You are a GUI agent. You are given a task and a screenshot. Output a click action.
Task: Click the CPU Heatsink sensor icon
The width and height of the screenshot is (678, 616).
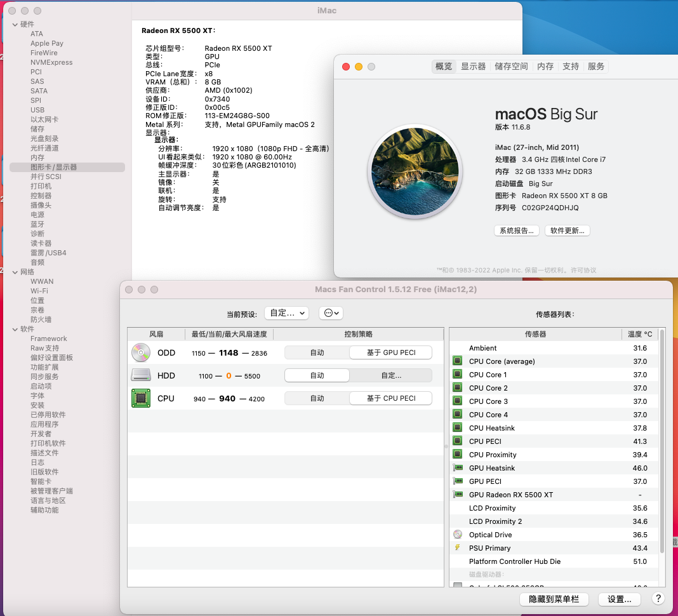point(458,427)
